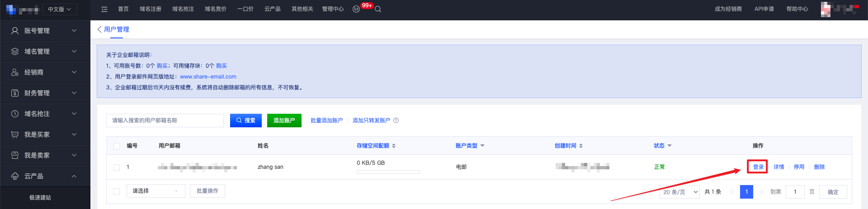Click the back arrow next to 用户管理
Viewport: 868px width, 209px height.
pos(99,29)
